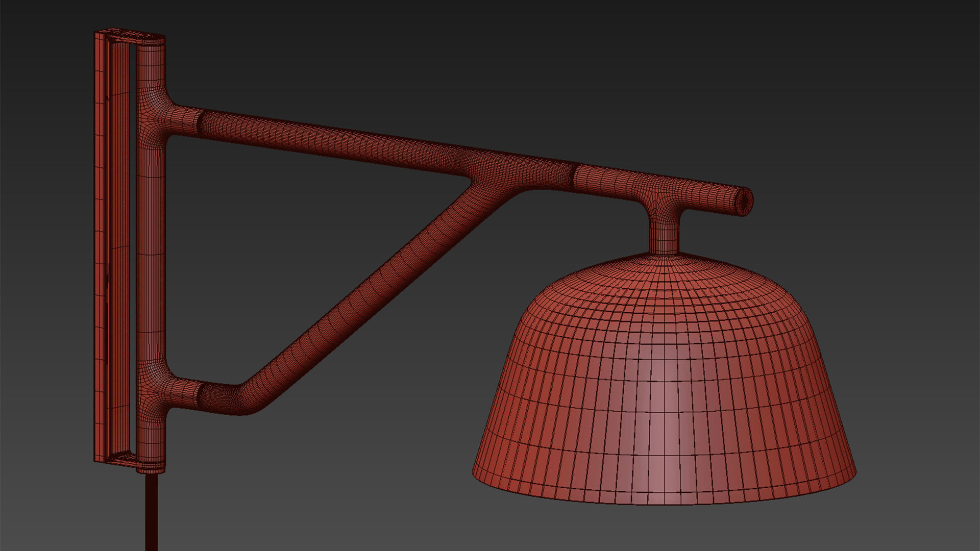Select the bottom rim of the lamp shade
Screen dimensions: 980x551
point(664,500)
